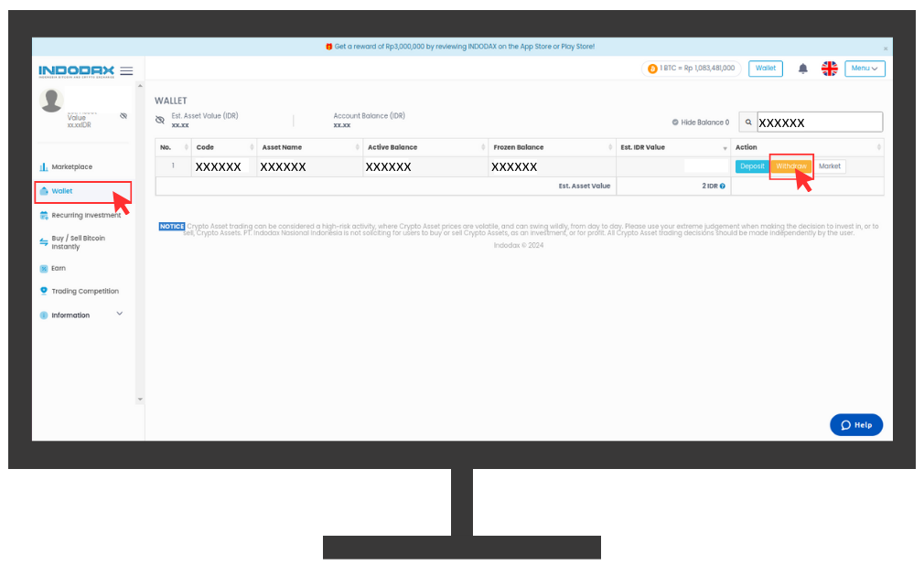The width and height of the screenshot is (924, 565).
Task: Expand the Information submenu chevron
Action: click(120, 314)
